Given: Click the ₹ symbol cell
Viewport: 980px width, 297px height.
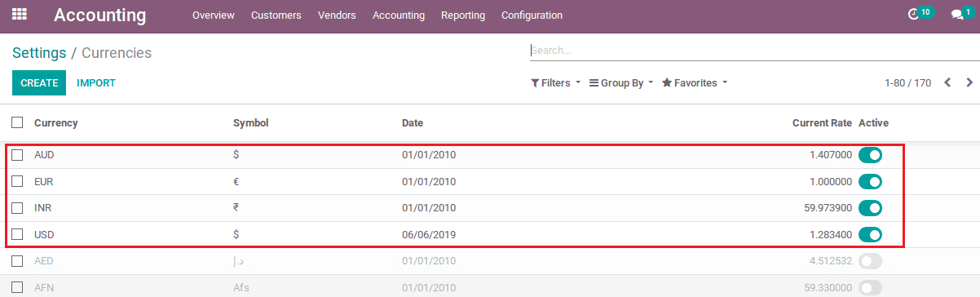Looking at the screenshot, I should [236, 208].
